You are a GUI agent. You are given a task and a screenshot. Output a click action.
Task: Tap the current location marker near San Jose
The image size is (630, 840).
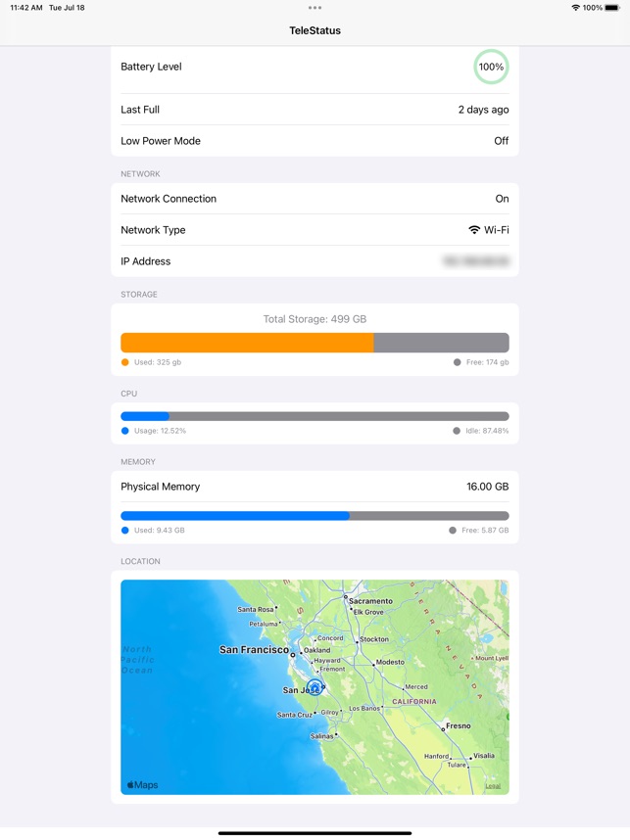[x=315, y=687]
